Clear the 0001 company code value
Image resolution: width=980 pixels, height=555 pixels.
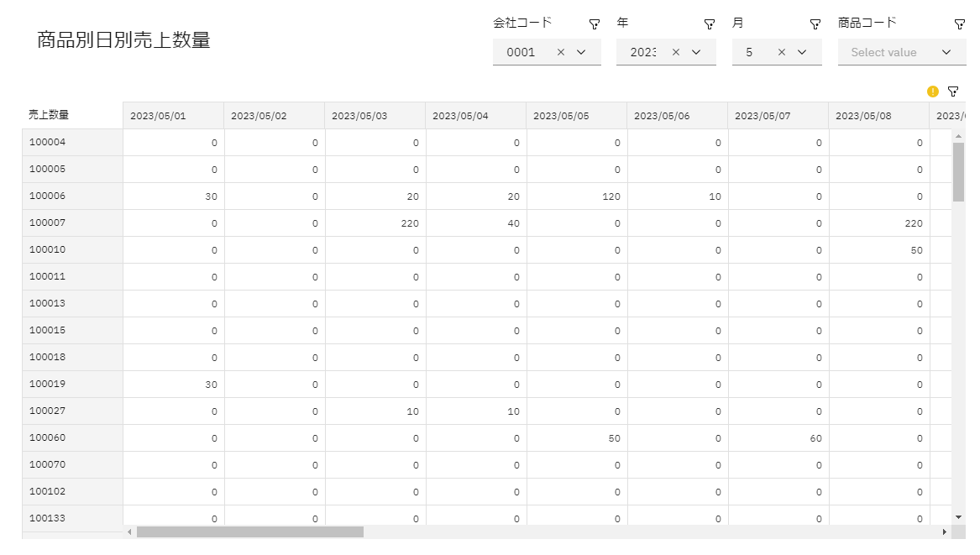[561, 52]
